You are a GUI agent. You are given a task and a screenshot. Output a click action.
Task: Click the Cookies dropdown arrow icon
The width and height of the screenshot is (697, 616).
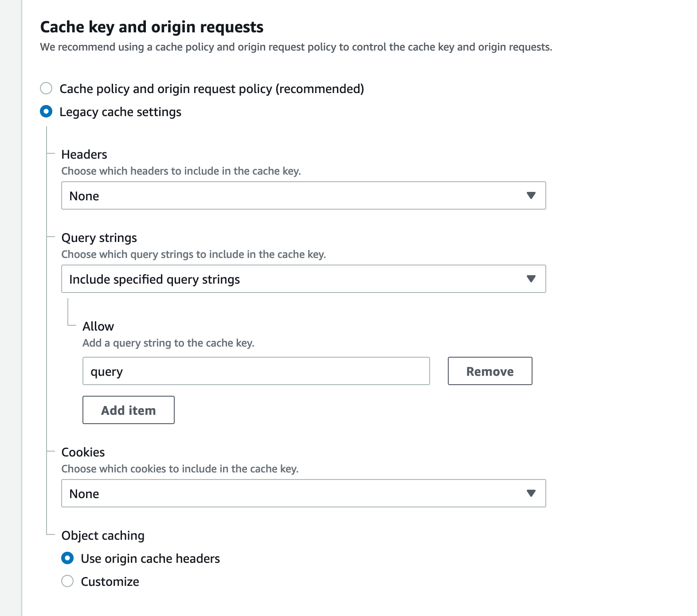coord(531,493)
